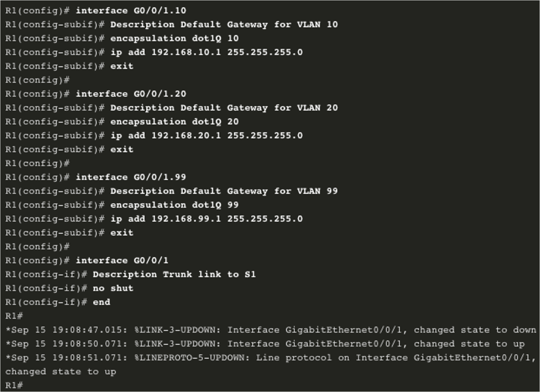540x392 pixels.
Task: Click the 'interface G0/0/1.10' command line
Action: 131,10
